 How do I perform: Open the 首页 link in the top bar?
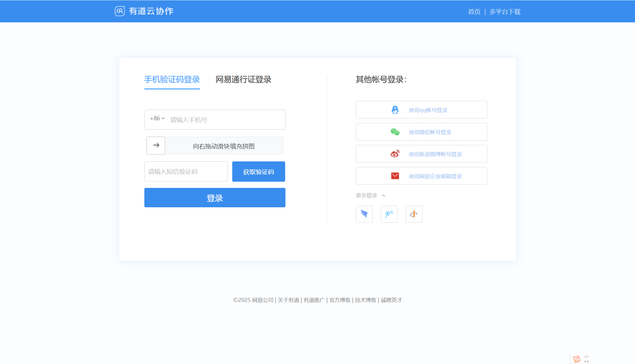474,12
